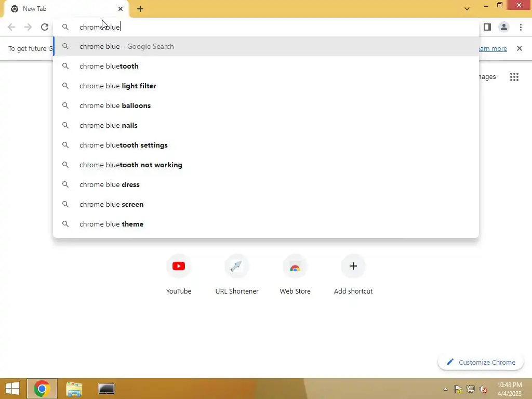Image resolution: width=532 pixels, height=399 pixels.
Task: Open File Explorer from the taskbar
Action: [74, 389]
